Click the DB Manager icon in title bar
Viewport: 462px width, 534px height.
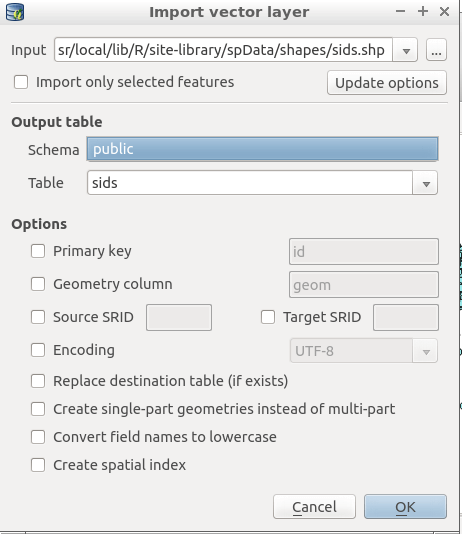coord(15,12)
